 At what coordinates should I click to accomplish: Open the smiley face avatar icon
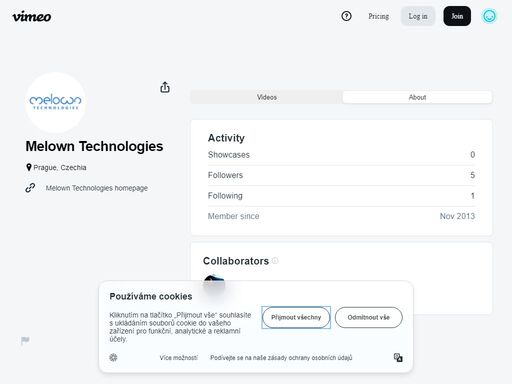pyautogui.click(x=489, y=16)
